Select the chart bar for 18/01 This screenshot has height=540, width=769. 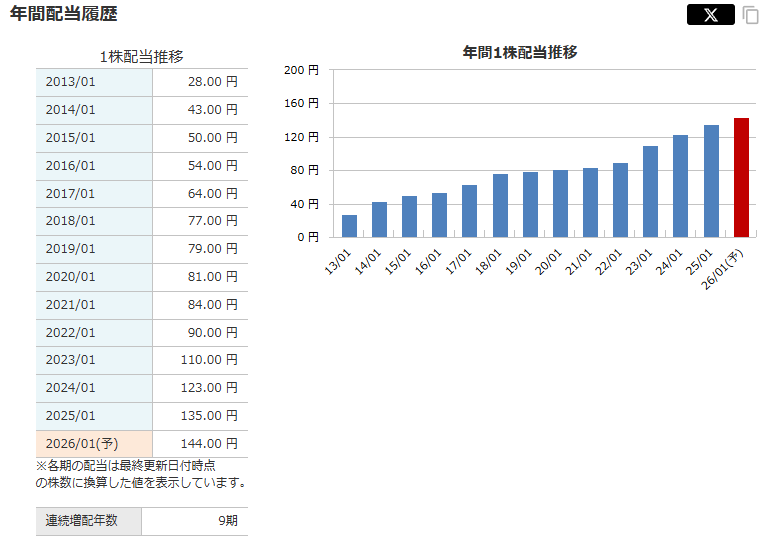coord(500,206)
